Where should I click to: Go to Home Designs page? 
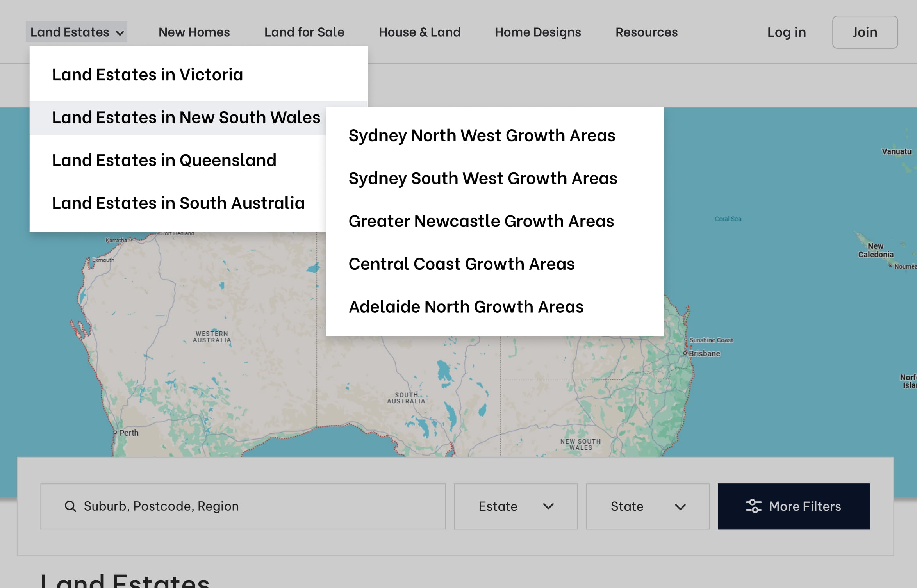[537, 32]
